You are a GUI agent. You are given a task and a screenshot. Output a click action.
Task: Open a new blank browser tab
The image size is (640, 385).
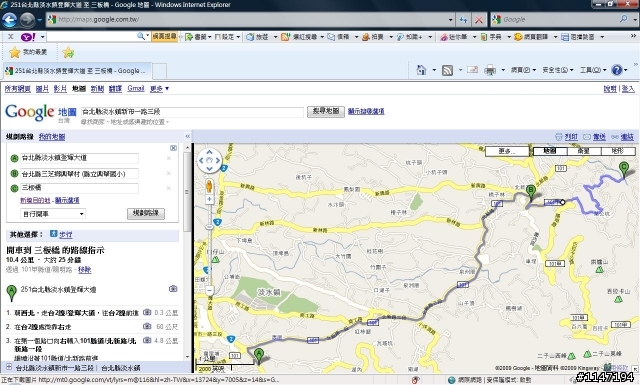[x=159, y=71]
